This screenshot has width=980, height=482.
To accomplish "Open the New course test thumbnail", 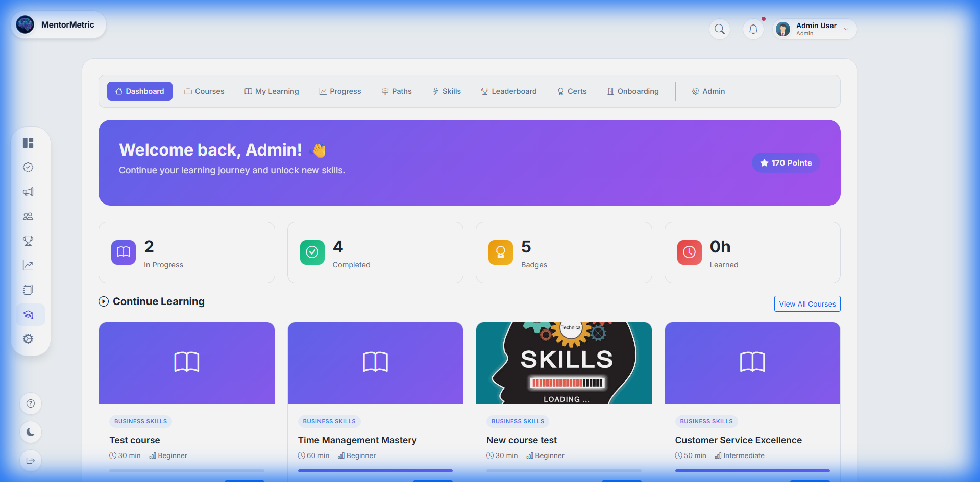I will click(x=563, y=363).
